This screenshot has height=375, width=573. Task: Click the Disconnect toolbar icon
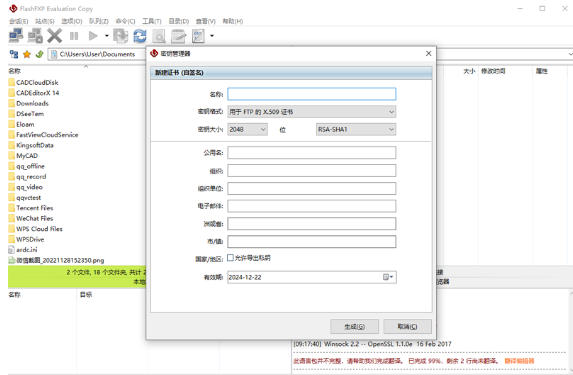coord(35,35)
